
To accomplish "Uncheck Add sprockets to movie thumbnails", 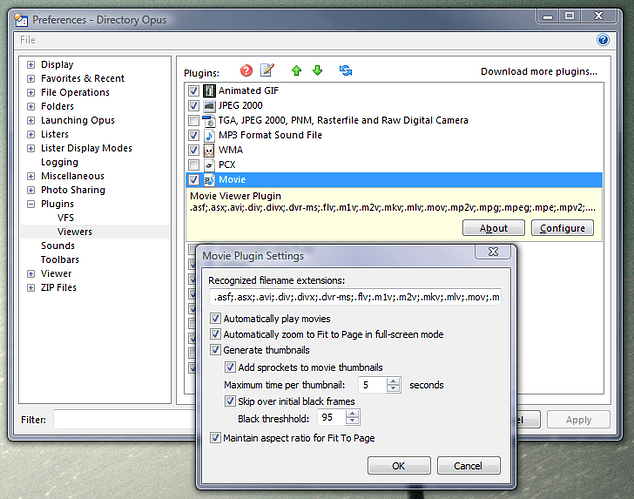I will point(231,367).
